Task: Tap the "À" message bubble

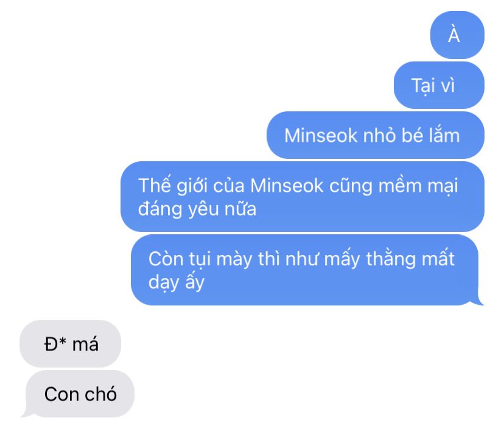Action: [457, 35]
